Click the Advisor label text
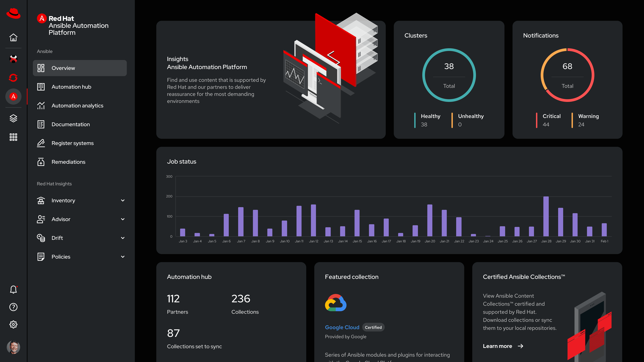644x362 pixels. [x=61, y=219]
